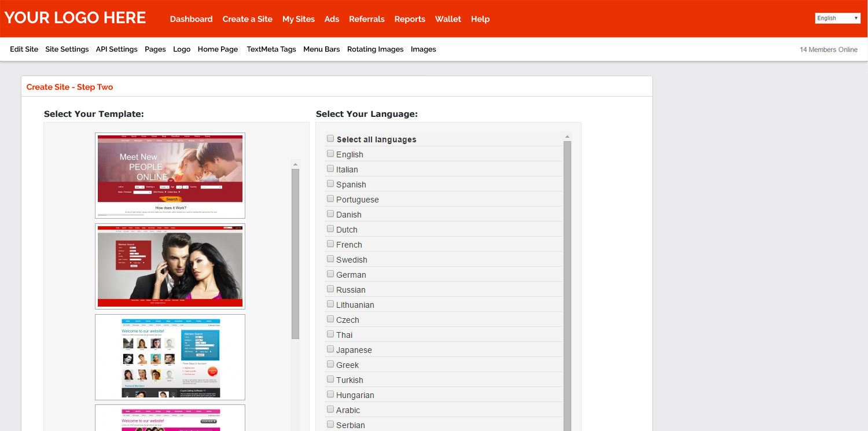The width and height of the screenshot is (868, 431).
Task: Open Create a Site in top navigation
Action: (247, 19)
